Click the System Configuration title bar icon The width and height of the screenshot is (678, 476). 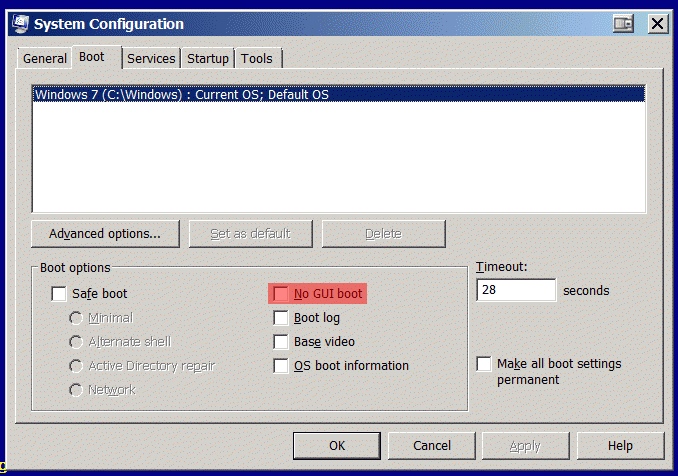click(20, 24)
